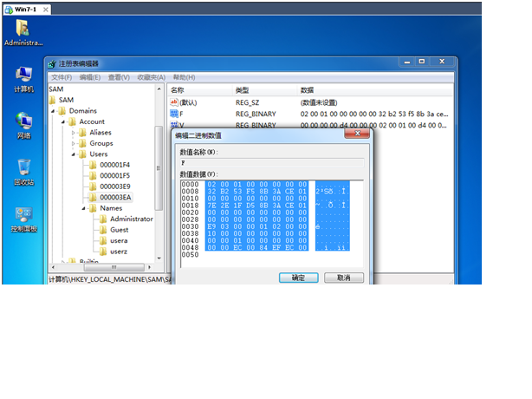
Task: Click the 类型 column header
Action: 264,90
